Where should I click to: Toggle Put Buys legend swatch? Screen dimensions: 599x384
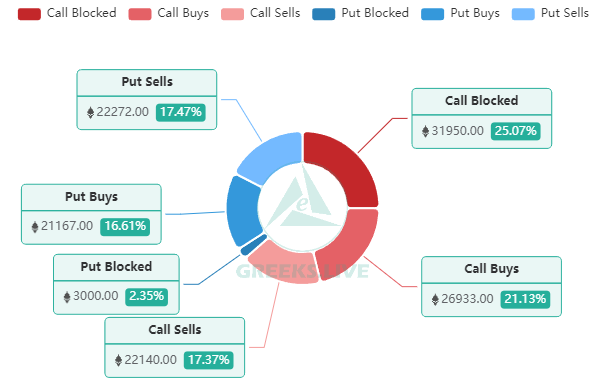click(x=432, y=14)
